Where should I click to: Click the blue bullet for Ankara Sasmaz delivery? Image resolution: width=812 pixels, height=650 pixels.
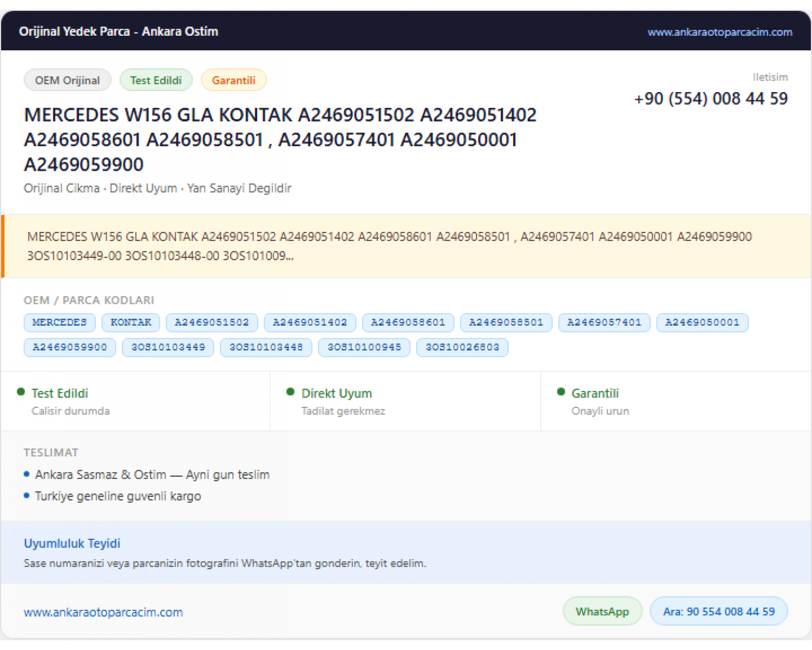27,474
